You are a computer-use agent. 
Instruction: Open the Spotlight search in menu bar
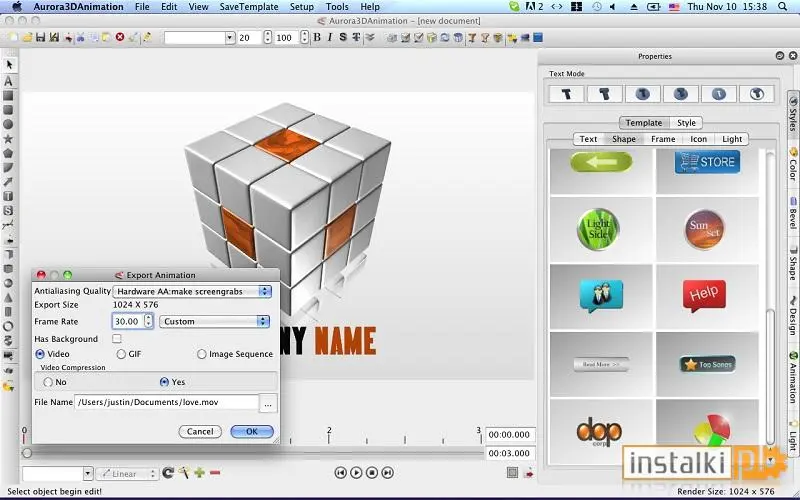783,7
